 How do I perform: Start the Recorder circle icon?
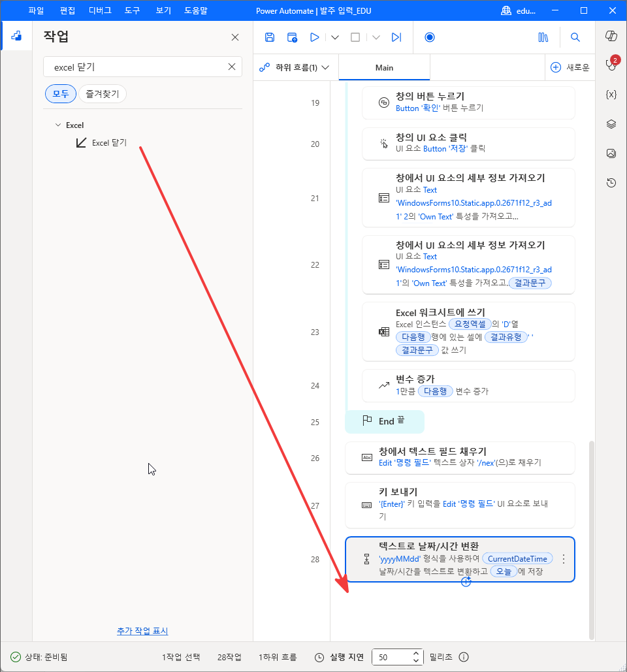(x=429, y=37)
